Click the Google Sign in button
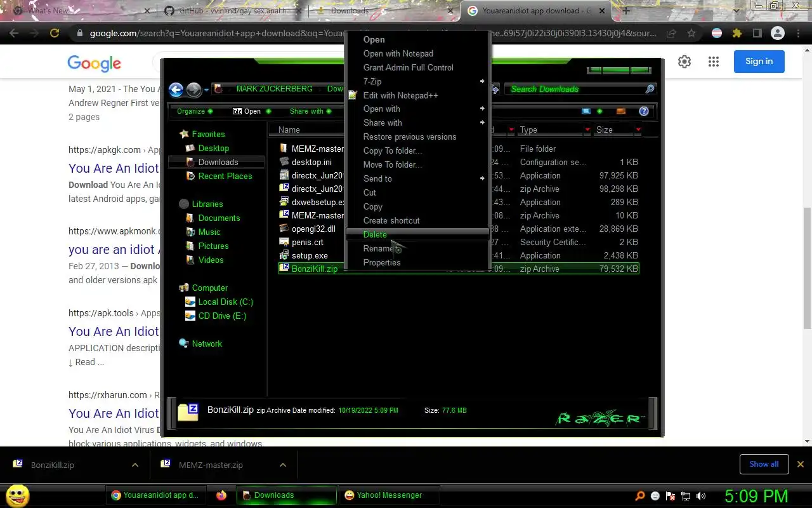 (759, 62)
